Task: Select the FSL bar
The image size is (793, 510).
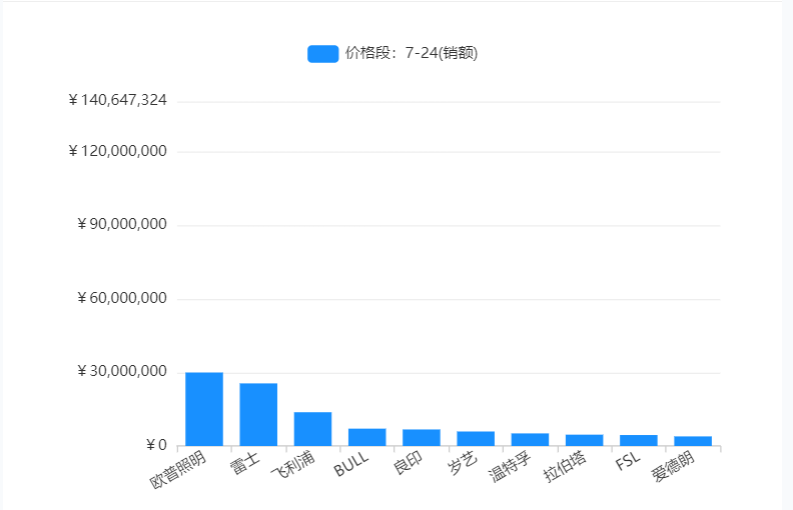Action: tap(638, 440)
